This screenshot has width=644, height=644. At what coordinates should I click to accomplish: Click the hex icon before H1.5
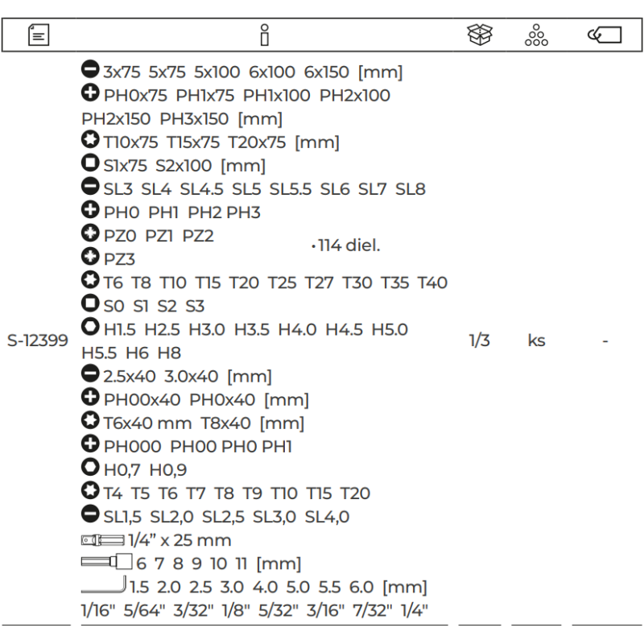91,329
